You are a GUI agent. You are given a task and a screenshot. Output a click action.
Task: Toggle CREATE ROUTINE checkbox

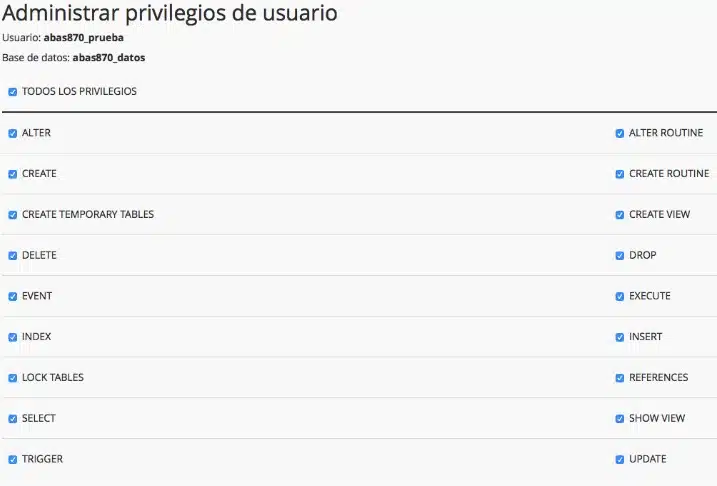(x=620, y=174)
